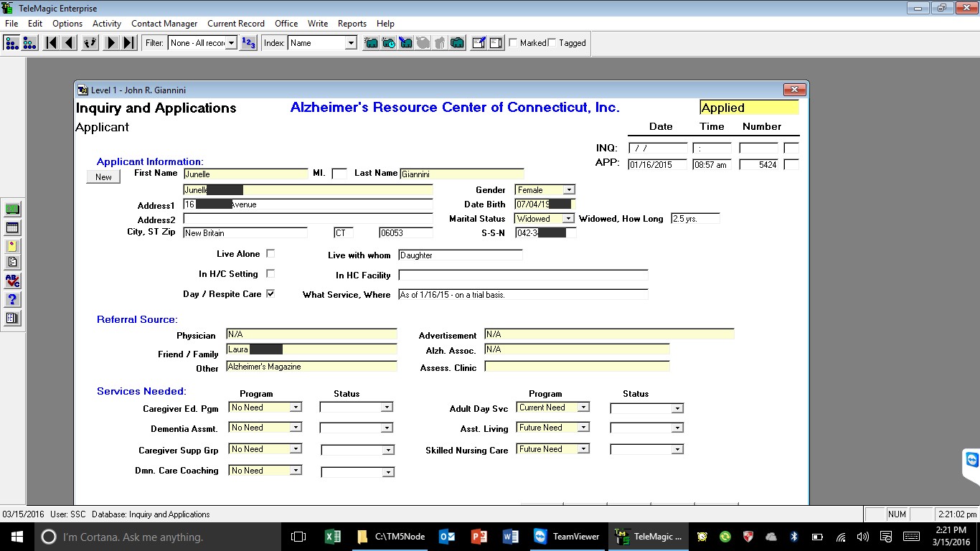The height and width of the screenshot is (551, 980).
Task: Click the TeamViewer side tab icon
Action: coord(972,460)
